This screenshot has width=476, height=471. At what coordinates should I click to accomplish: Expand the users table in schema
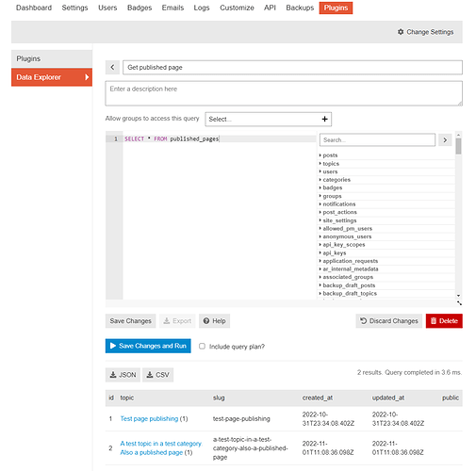[x=330, y=171]
